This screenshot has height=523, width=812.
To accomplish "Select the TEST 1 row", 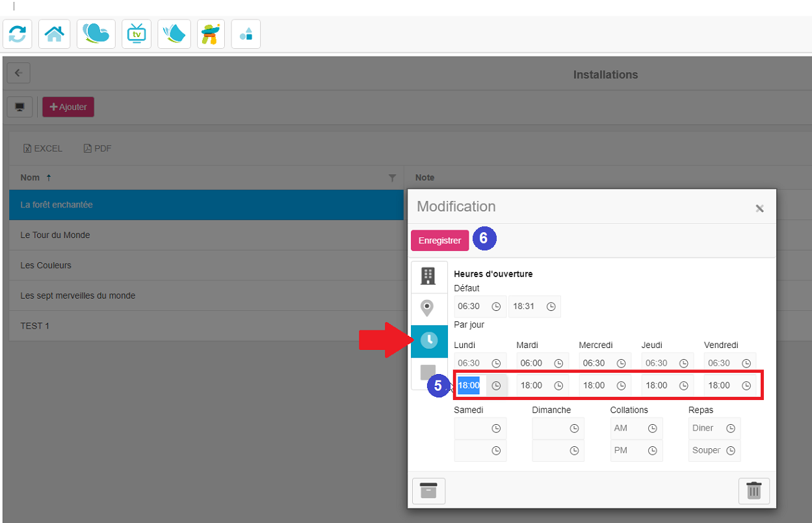I will pyautogui.click(x=207, y=326).
